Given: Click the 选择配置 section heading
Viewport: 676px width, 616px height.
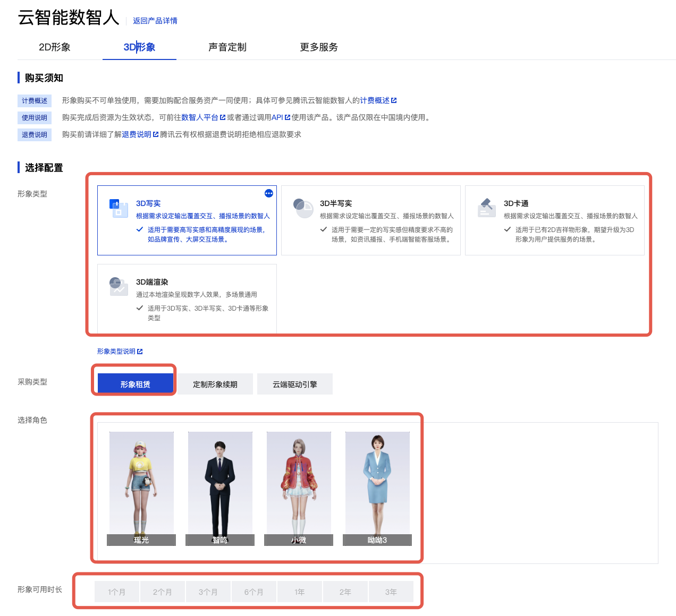Looking at the screenshot, I should pyautogui.click(x=44, y=168).
